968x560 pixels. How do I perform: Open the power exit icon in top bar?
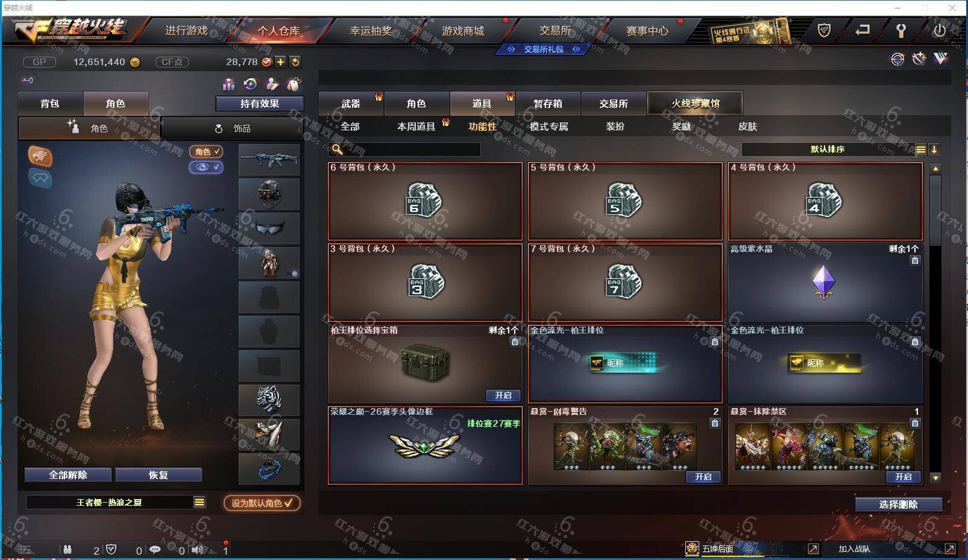pos(940,30)
